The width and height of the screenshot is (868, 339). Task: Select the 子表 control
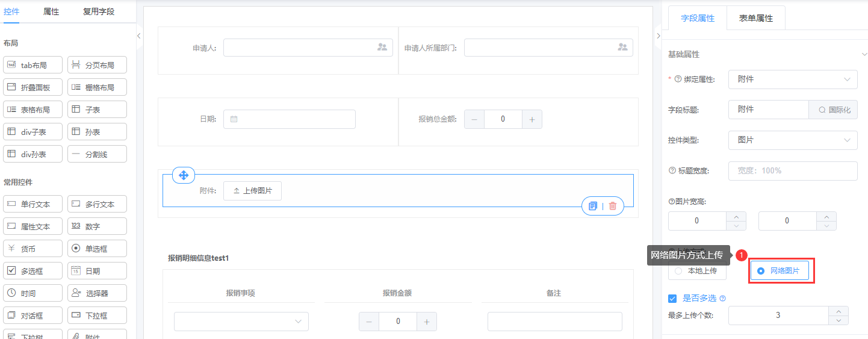[97, 110]
